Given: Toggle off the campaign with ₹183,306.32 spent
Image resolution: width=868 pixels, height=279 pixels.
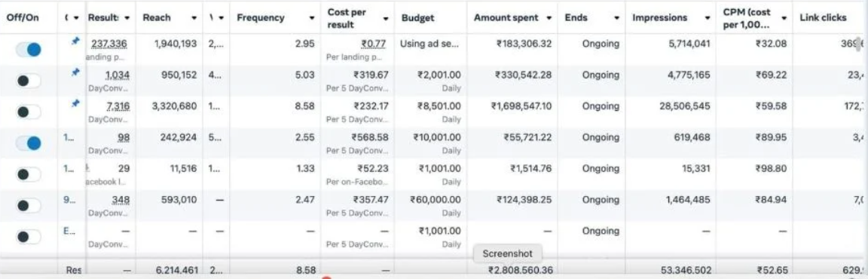Looking at the screenshot, I should [28, 50].
